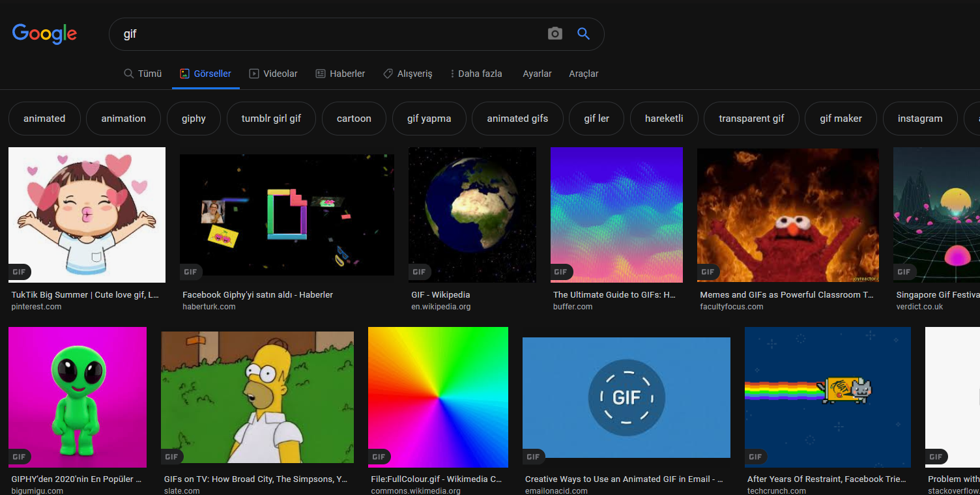Viewport: 980px width, 495px height.
Task: Filter by the instagram chip
Action: pyautogui.click(x=920, y=119)
